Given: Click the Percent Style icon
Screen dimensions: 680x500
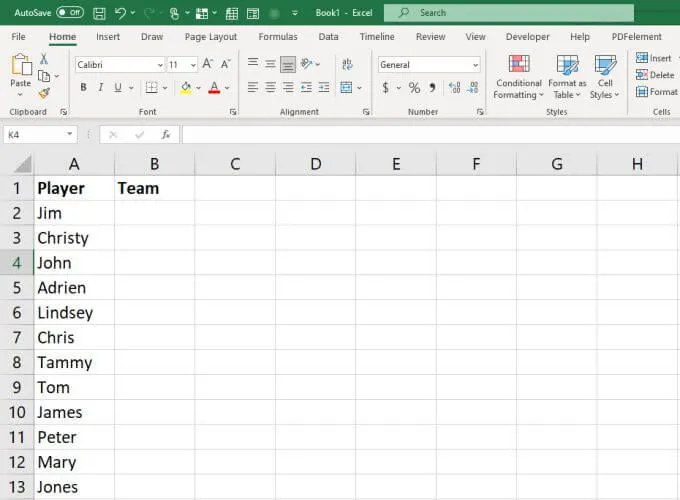Looking at the screenshot, I should point(413,88).
